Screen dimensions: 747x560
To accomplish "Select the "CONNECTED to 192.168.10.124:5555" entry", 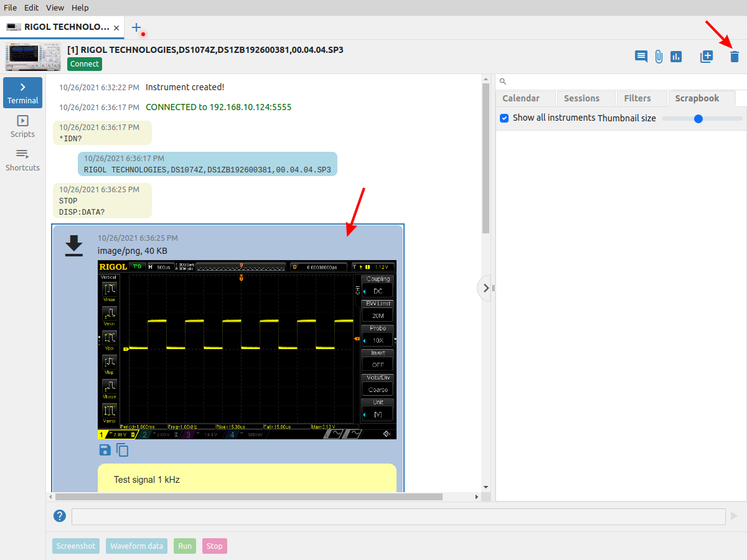I will [x=176, y=107].
